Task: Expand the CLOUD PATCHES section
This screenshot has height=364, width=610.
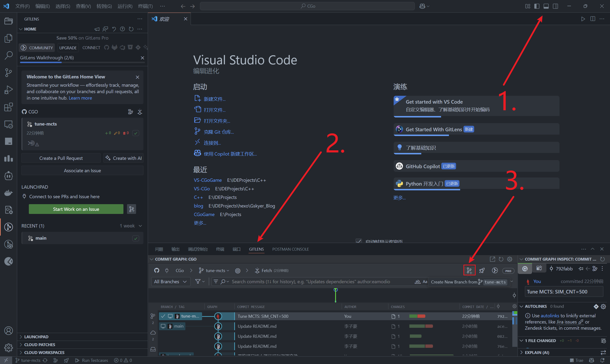Action: tap(82, 344)
